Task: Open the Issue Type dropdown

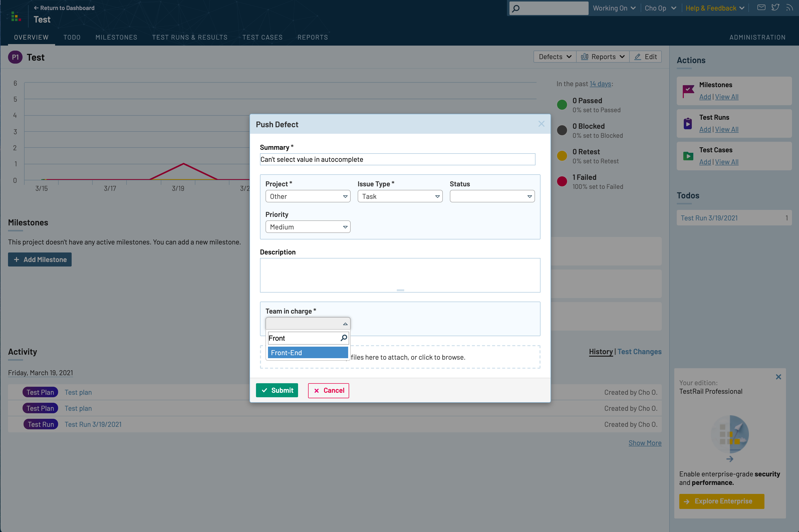Action: tap(400, 196)
